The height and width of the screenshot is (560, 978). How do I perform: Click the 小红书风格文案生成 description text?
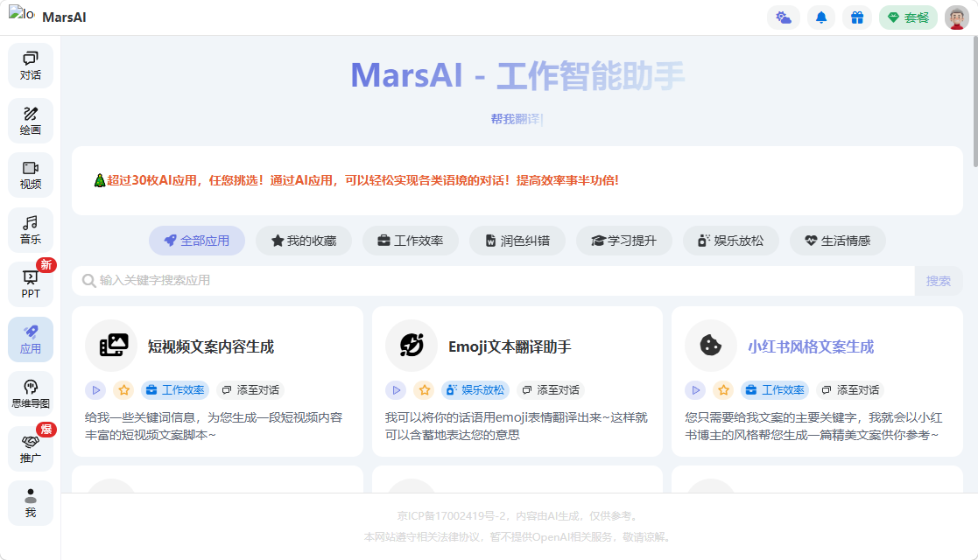(814, 426)
